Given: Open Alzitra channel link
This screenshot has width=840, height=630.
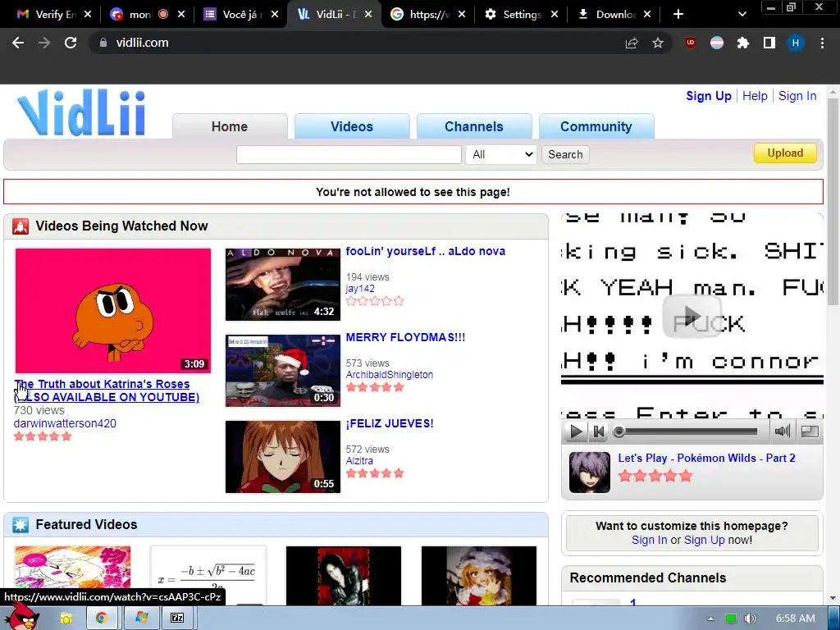Looking at the screenshot, I should pyautogui.click(x=359, y=461).
